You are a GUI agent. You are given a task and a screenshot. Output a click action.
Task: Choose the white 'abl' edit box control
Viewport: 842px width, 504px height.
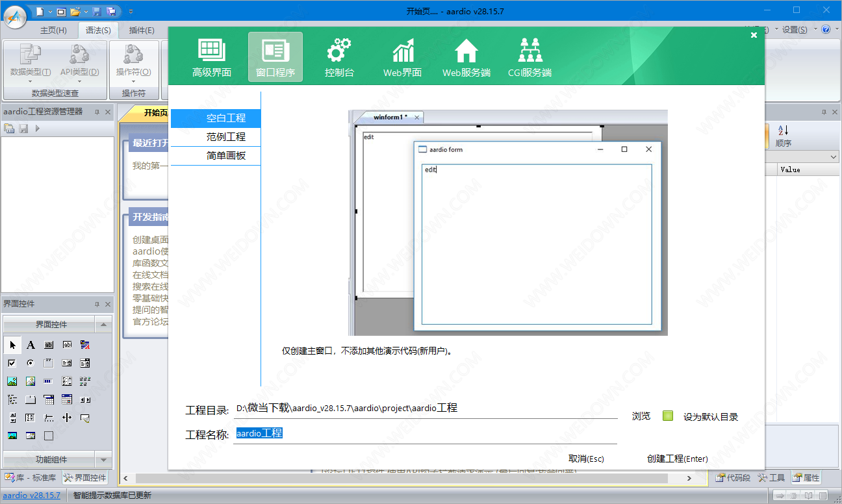tap(67, 345)
